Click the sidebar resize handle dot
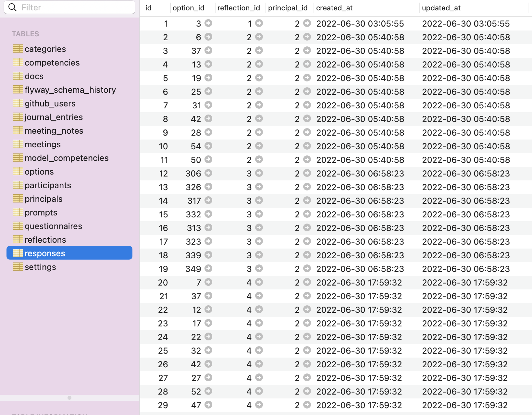 pos(69,397)
